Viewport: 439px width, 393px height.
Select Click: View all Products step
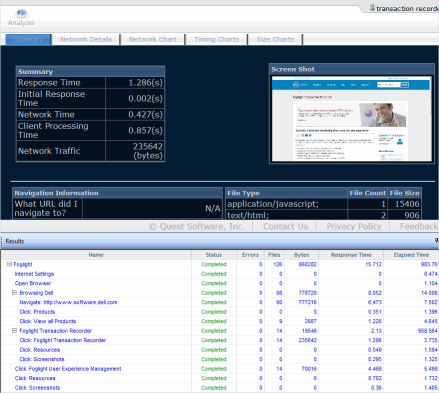[48, 321]
